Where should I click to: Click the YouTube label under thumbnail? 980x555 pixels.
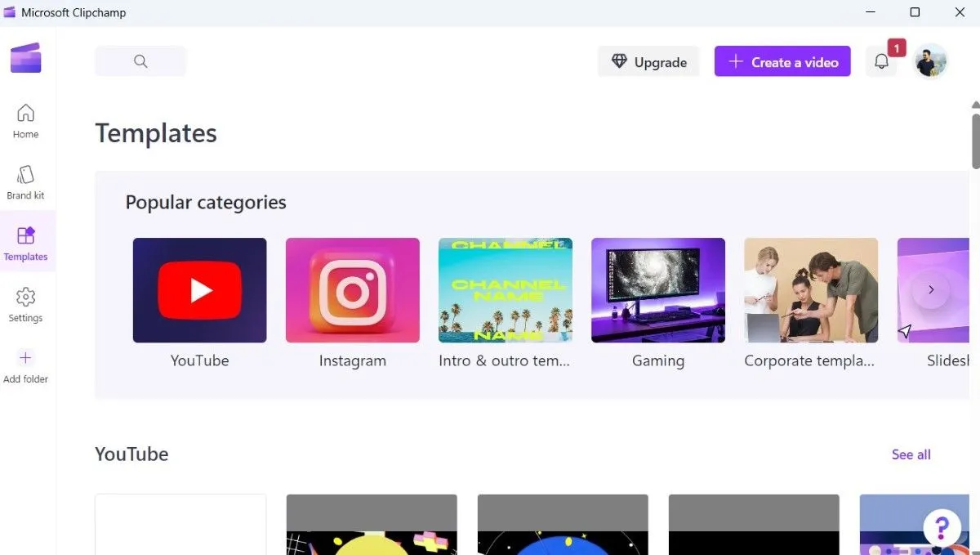tap(199, 360)
